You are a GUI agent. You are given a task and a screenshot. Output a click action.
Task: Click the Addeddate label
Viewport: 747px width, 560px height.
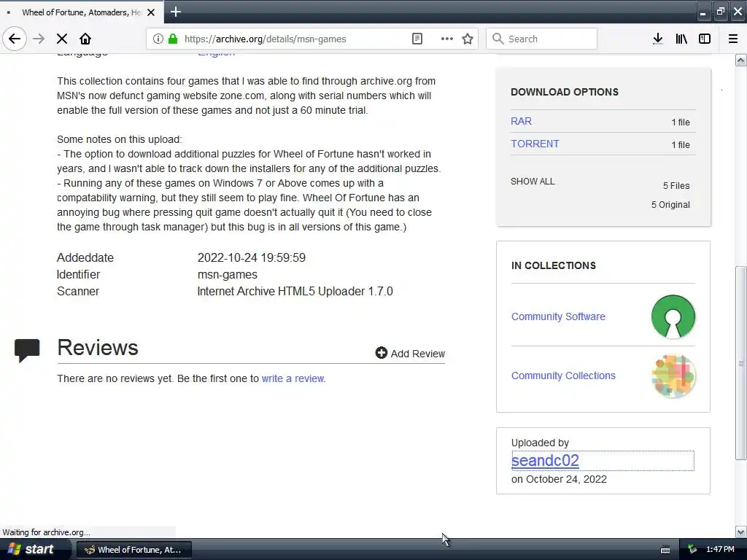click(x=85, y=257)
